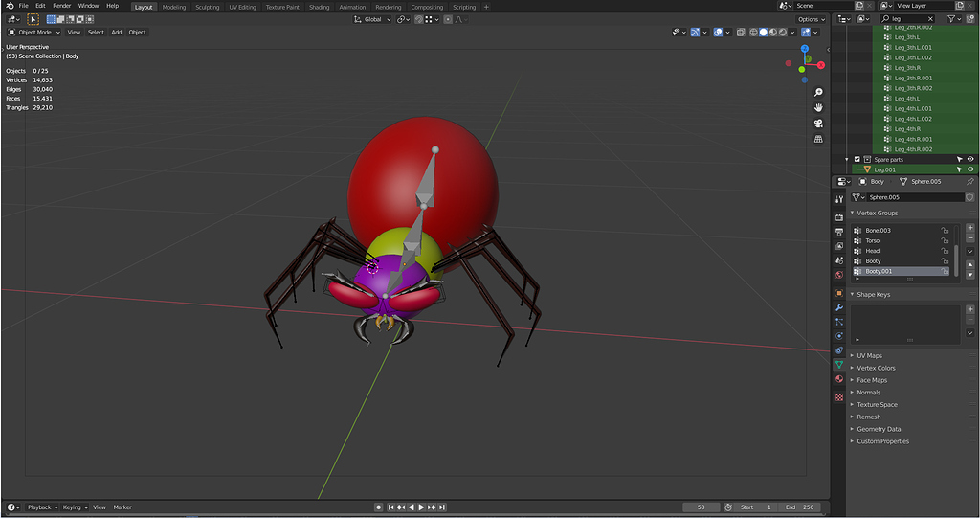
Task: Switch to the Shading workspace tab
Action: [x=319, y=7]
